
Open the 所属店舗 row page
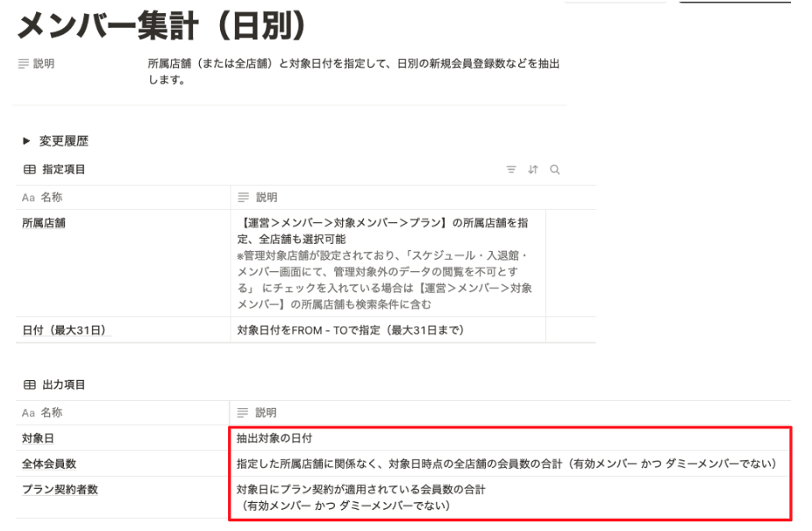44,223
